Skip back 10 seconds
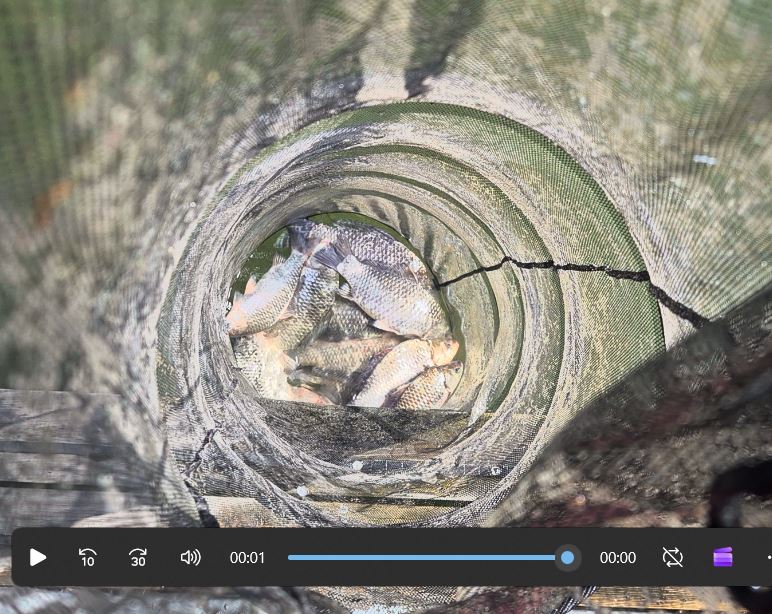Viewport: 772px width, 614px height. click(x=88, y=557)
